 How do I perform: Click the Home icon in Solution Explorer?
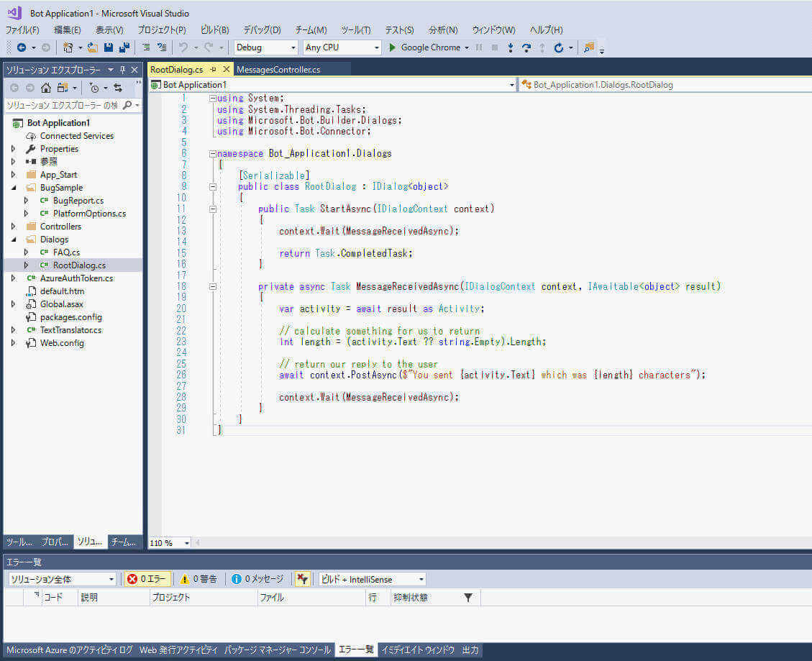[46, 88]
